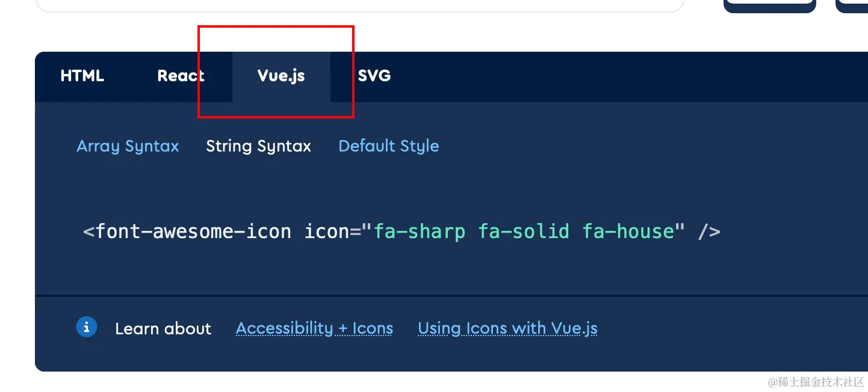Select String Syntax option

258,146
